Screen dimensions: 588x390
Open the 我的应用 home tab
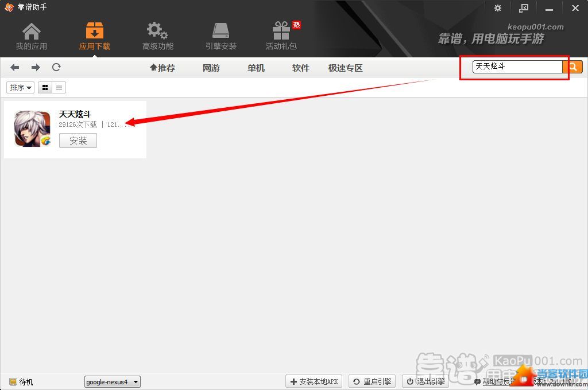click(32, 36)
